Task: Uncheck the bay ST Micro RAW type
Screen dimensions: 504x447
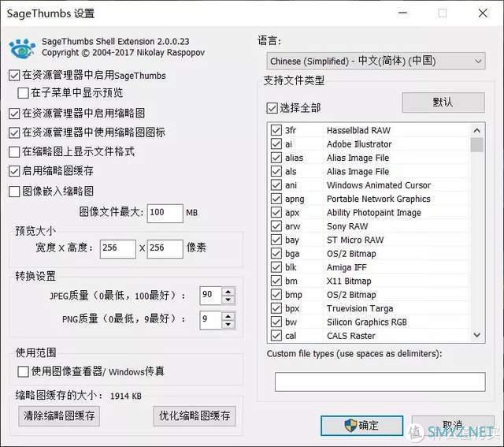Action: point(276,240)
